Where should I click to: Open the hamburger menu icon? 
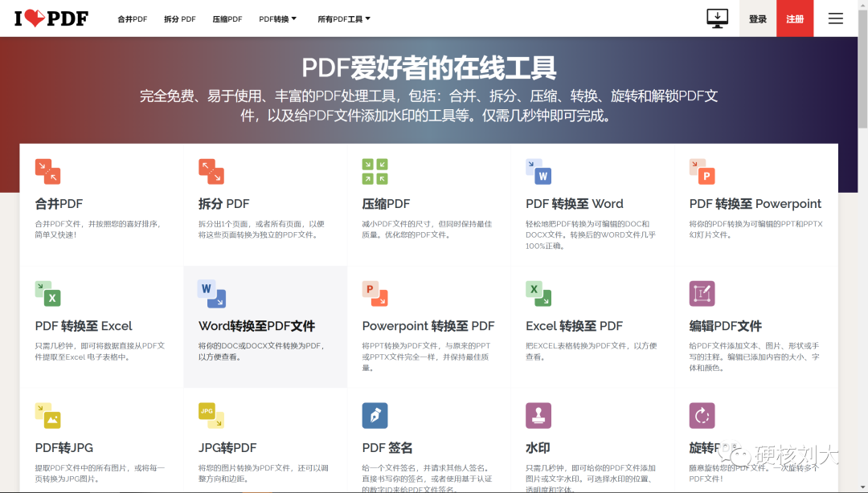835,18
